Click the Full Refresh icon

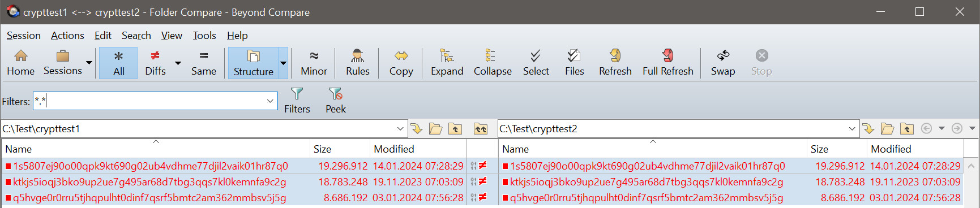(667, 55)
